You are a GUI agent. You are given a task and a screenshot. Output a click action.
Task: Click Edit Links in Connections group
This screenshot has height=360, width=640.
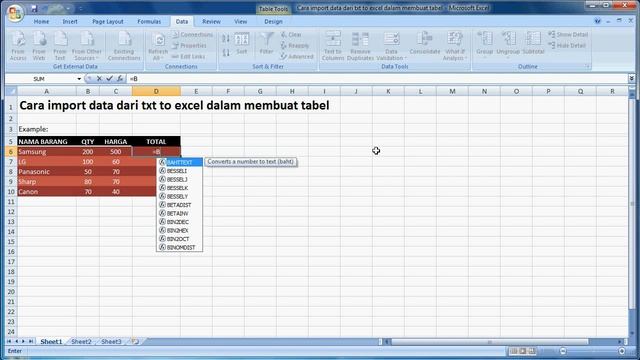point(189,56)
